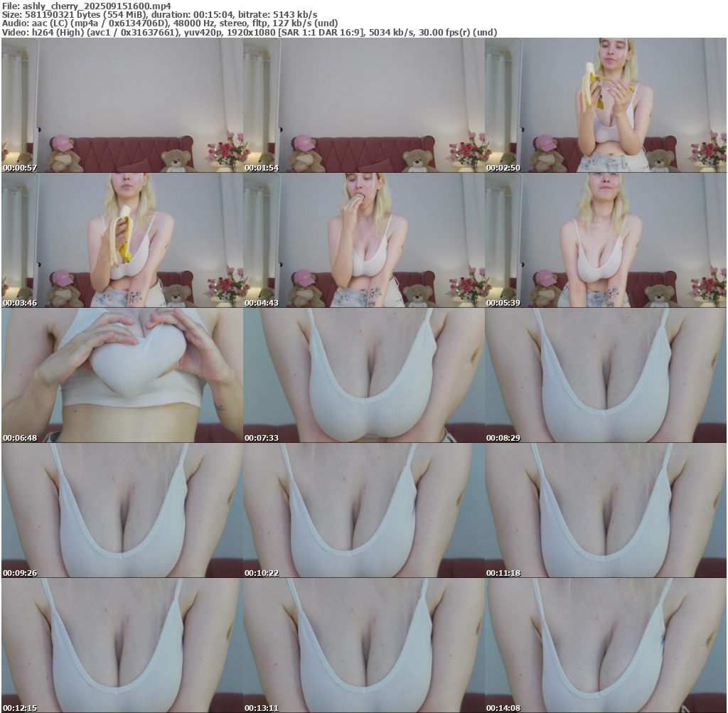
Task: Choose the frame timestamped 00:06:48
Action: (x=122, y=375)
